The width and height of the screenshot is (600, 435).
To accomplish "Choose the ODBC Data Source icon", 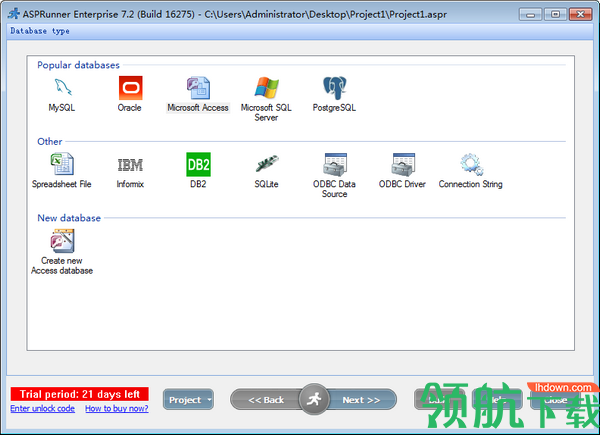I will (x=335, y=165).
